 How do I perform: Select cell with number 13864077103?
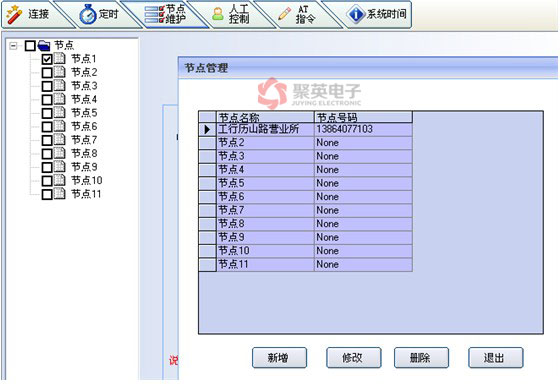(363, 129)
